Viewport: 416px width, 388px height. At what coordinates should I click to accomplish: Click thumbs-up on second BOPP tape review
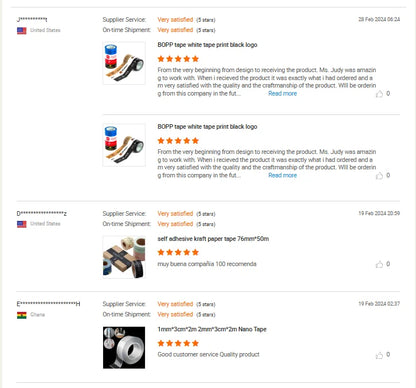(379, 176)
